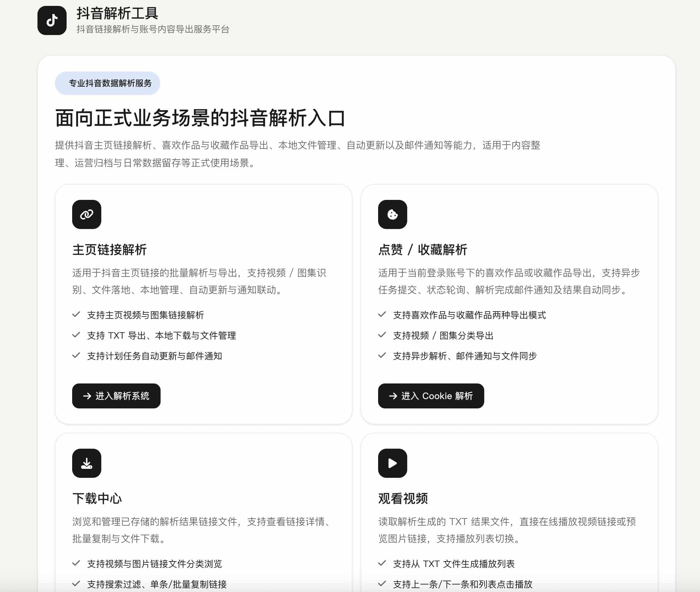Click the chain link icon on 主页链接解析 card

click(x=87, y=214)
